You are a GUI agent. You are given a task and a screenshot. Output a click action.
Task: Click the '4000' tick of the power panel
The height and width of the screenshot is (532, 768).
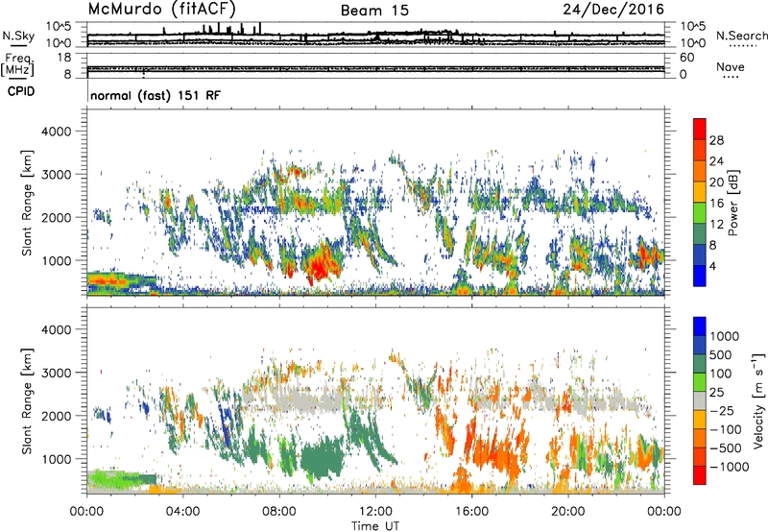coord(56,132)
